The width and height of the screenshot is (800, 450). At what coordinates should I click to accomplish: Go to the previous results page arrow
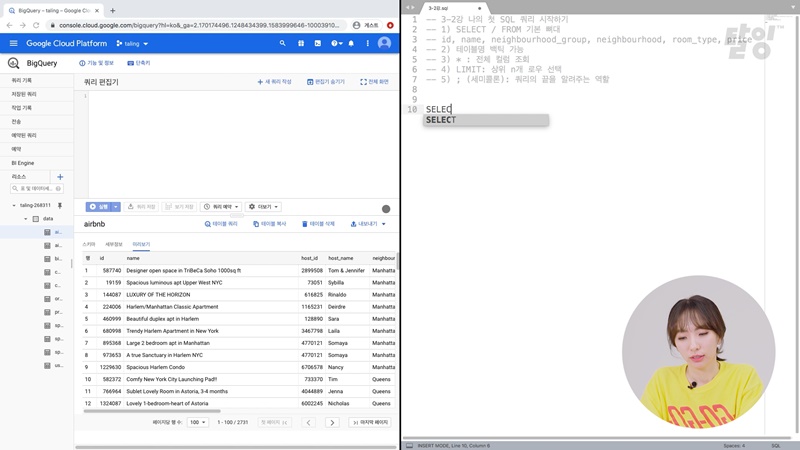click(x=308, y=422)
